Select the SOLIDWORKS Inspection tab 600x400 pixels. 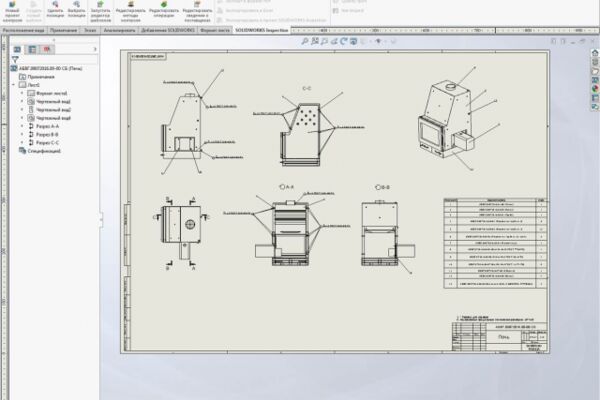262,30
